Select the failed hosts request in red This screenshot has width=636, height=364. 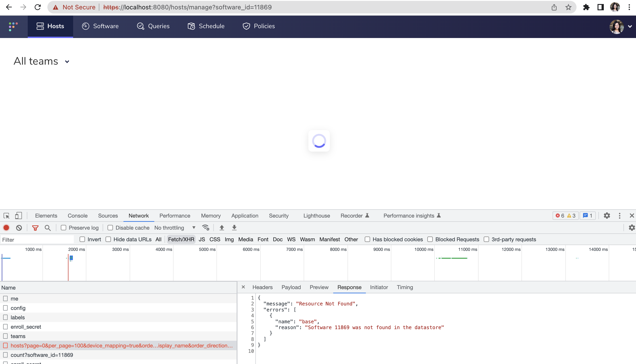click(121, 345)
